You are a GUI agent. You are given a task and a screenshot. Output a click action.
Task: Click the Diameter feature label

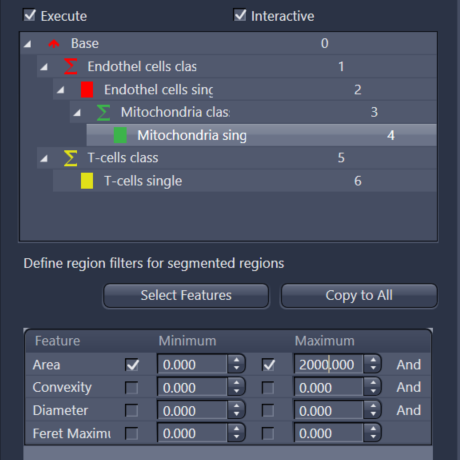tap(60, 411)
